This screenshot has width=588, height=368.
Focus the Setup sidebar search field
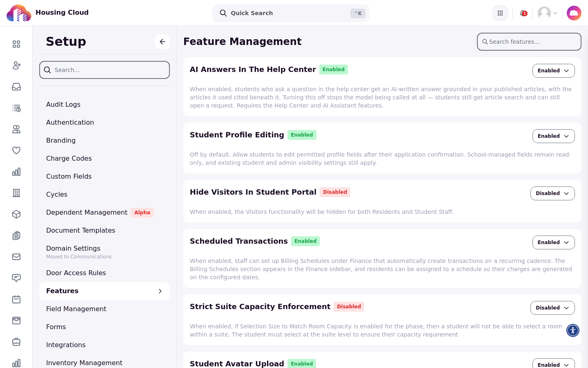[105, 70]
